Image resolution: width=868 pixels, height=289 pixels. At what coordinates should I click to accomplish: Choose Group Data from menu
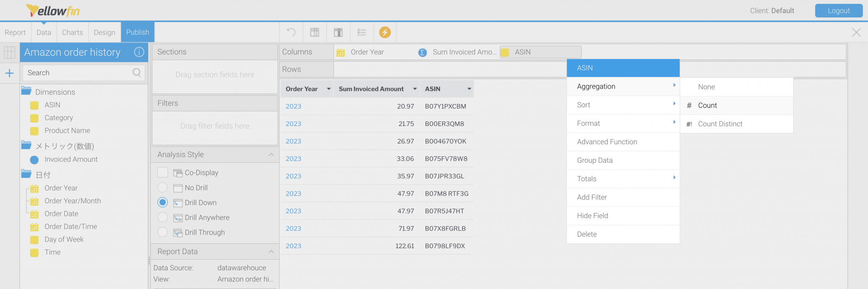tap(623, 160)
